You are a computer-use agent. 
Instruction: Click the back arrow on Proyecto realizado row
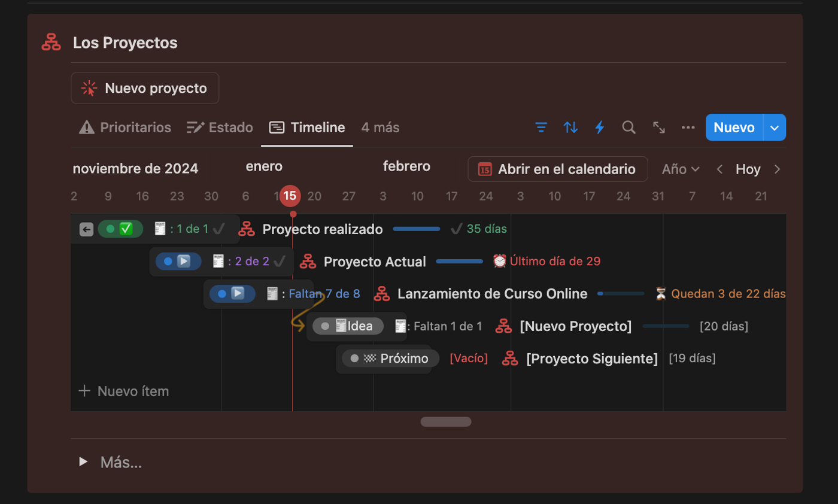pyautogui.click(x=86, y=229)
